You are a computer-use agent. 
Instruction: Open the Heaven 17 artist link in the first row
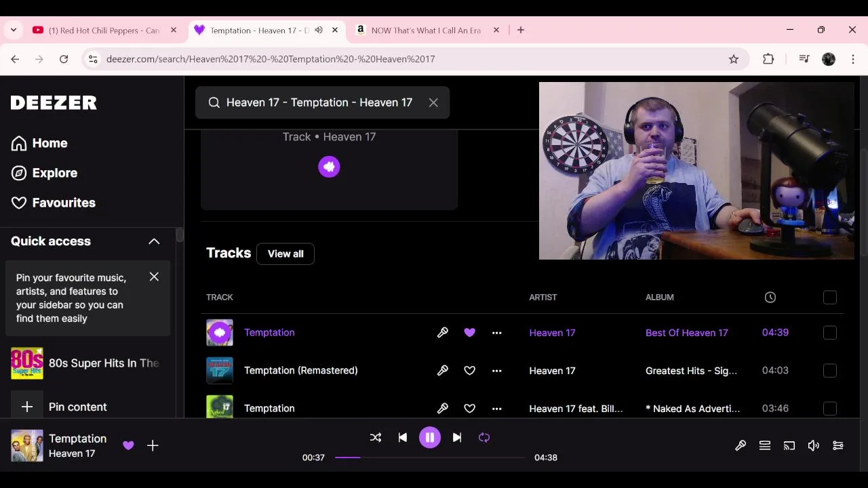(552, 333)
